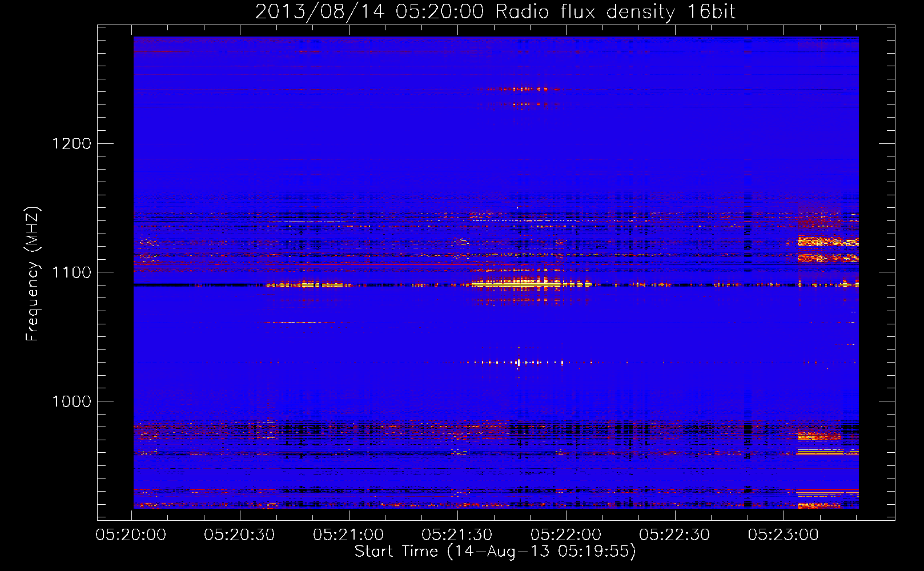
Task: Click the 1200 frequency tick label
Action: click(x=71, y=143)
